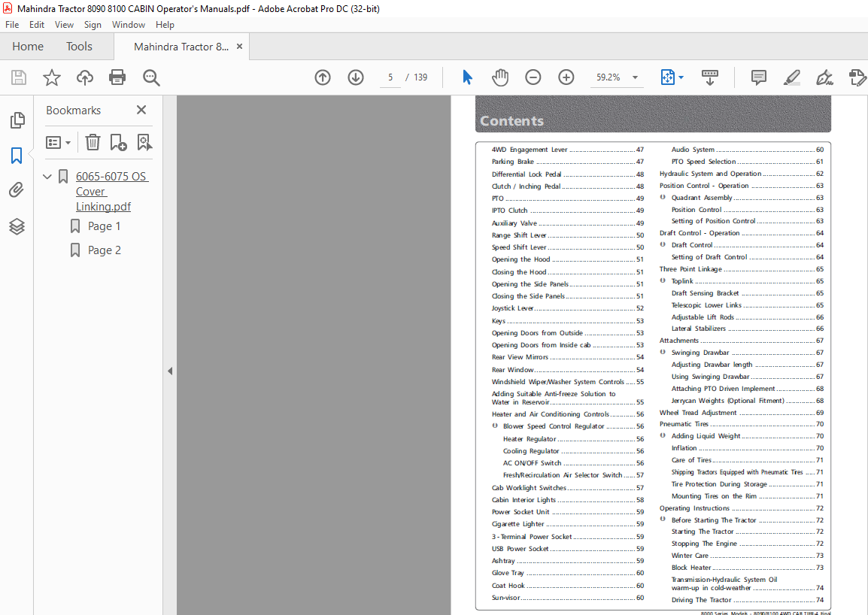Open the find text magnifier

pyautogui.click(x=151, y=77)
